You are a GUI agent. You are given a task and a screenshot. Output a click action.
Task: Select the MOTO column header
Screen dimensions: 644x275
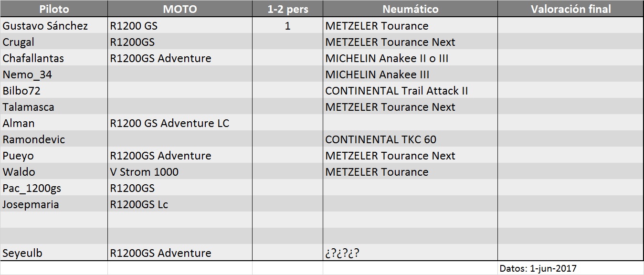[x=180, y=9]
